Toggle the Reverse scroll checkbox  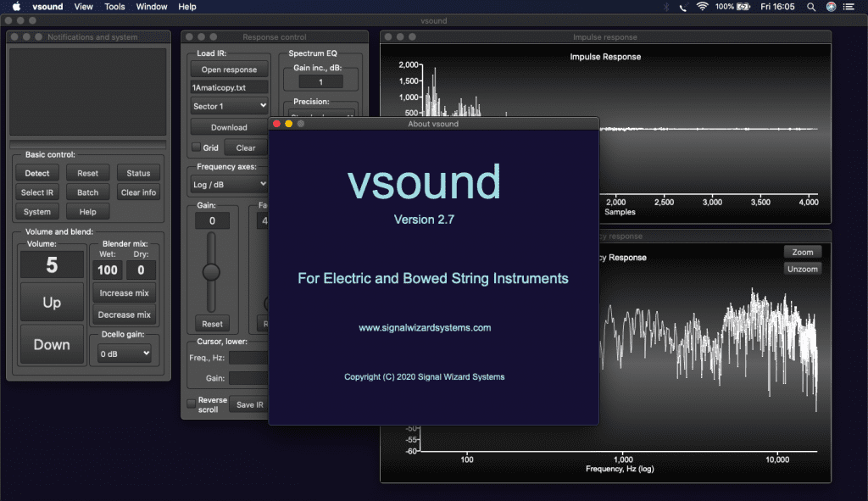[x=191, y=404]
